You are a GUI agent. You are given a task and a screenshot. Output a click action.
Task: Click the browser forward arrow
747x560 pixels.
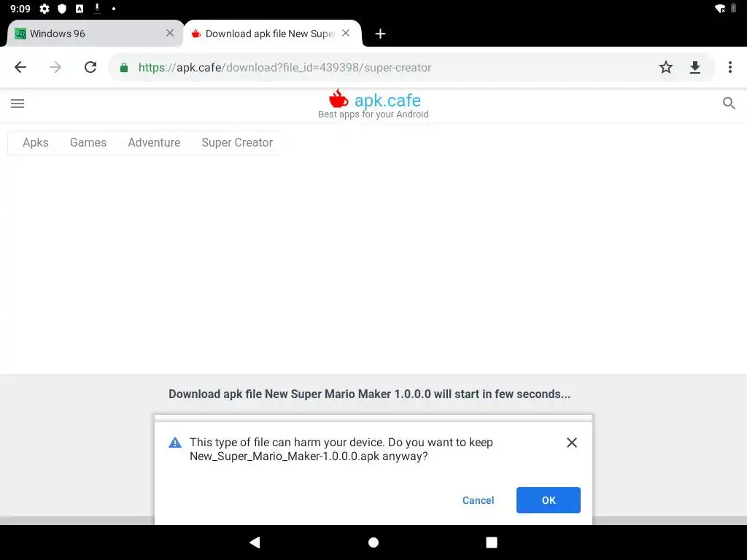coord(55,67)
